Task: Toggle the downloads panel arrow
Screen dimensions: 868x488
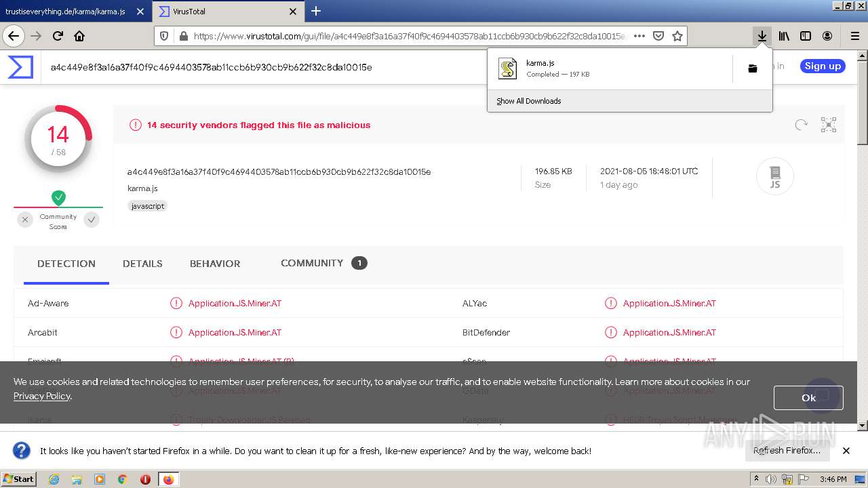Action: click(762, 36)
